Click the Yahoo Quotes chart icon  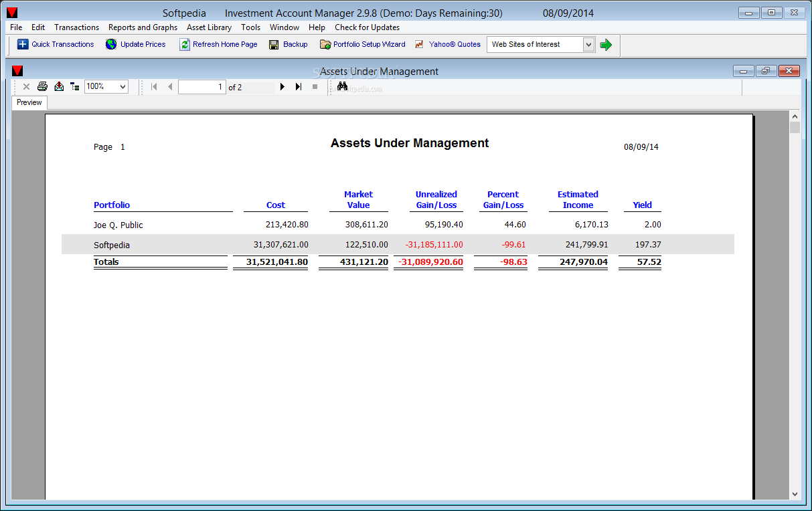pos(420,44)
